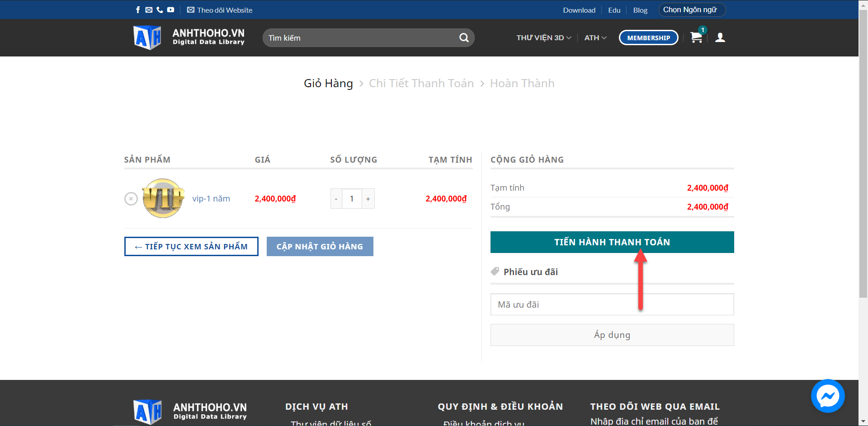Expand the THƯ VIỆN 3D menu
Viewport: 868px width, 426px height.
pyautogui.click(x=544, y=38)
